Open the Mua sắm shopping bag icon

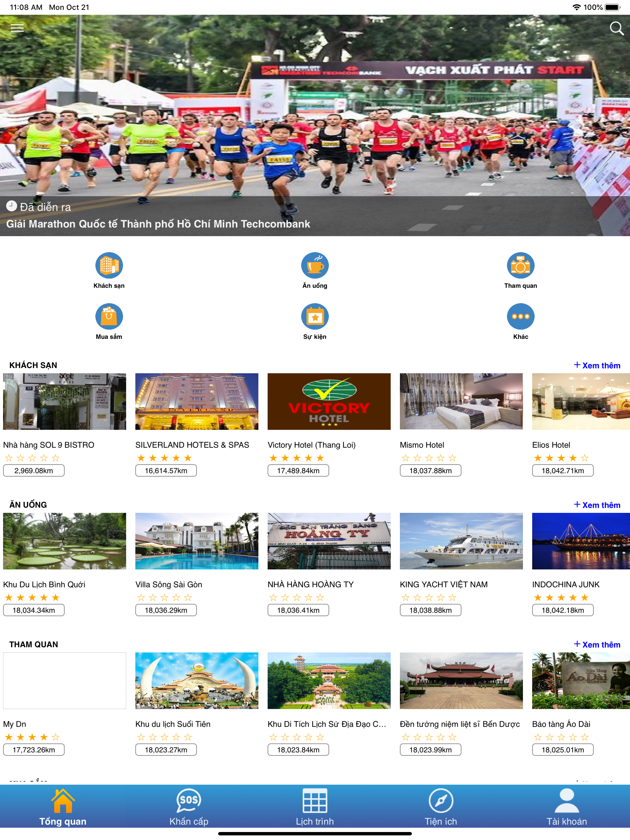click(109, 316)
